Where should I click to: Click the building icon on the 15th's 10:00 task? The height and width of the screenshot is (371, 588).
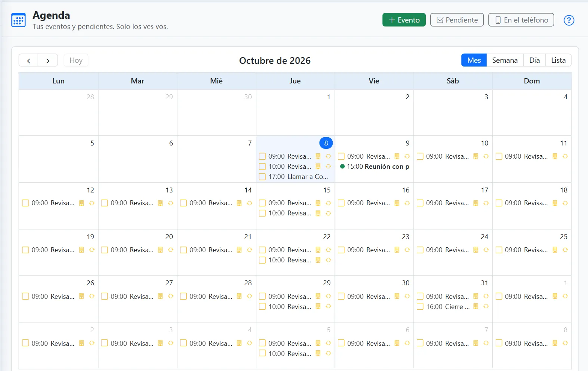tap(318, 213)
